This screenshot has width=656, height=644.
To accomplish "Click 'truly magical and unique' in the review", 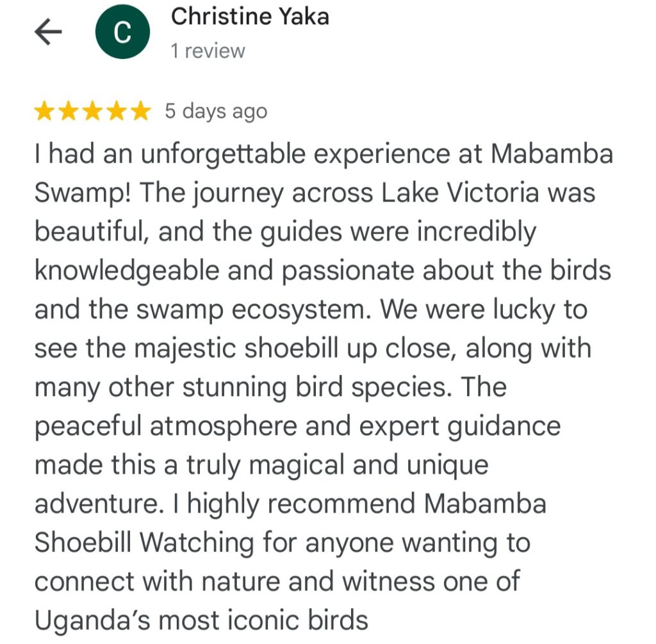I will 338,466.
